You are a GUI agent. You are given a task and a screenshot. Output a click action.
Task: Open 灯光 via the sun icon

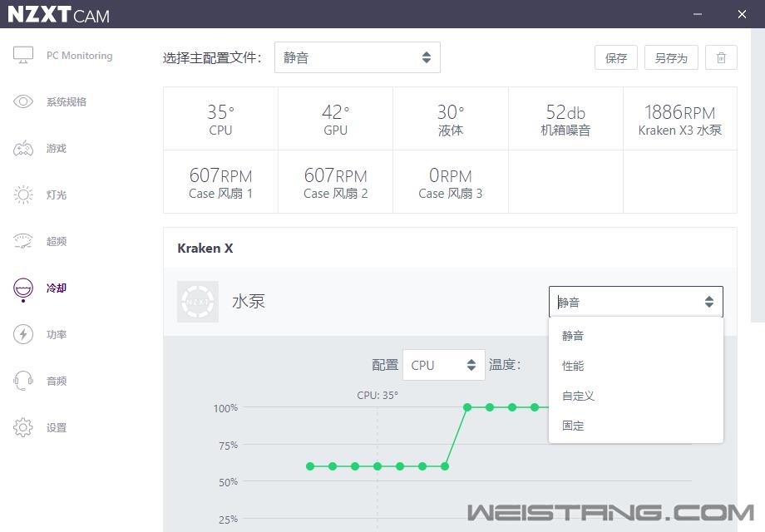(23, 195)
